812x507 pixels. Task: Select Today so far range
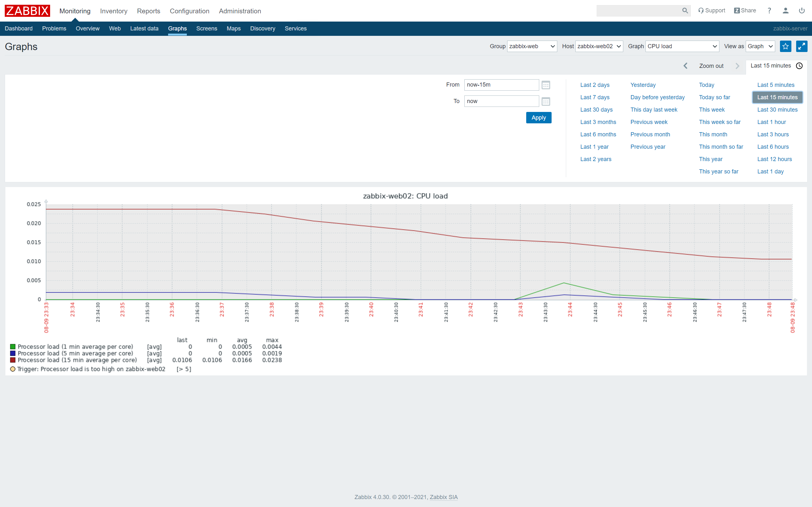(x=714, y=98)
